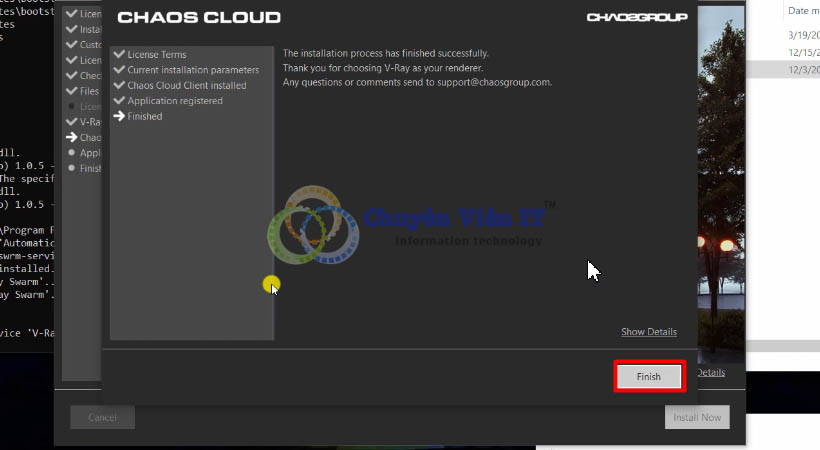Click the Details link behind the dialog
The width and height of the screenshot is (820, 450).
711,372
